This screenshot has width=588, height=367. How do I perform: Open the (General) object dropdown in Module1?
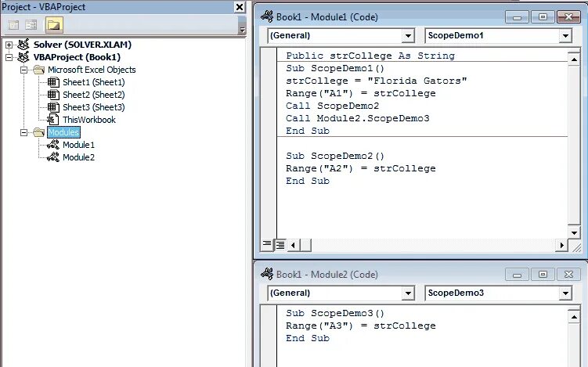coord(408,36)
